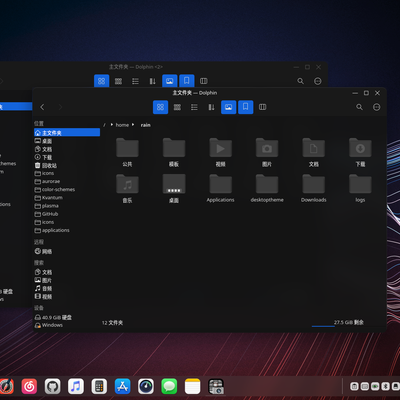Select the 图片 folder with camera symbol
The height and width of the screenshot is (400, 400).
tap(267, 148)
